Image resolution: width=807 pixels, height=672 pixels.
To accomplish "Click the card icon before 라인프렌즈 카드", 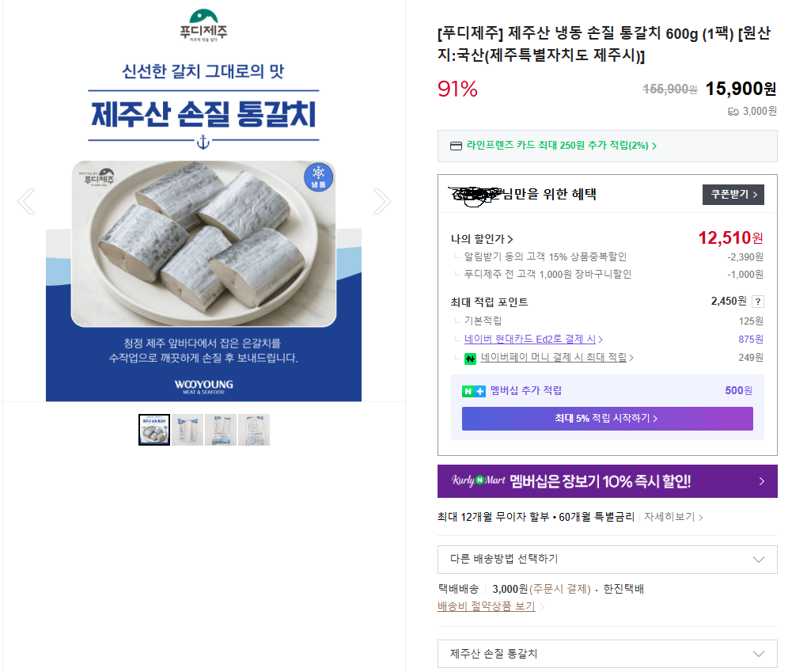I will point(456,146).
